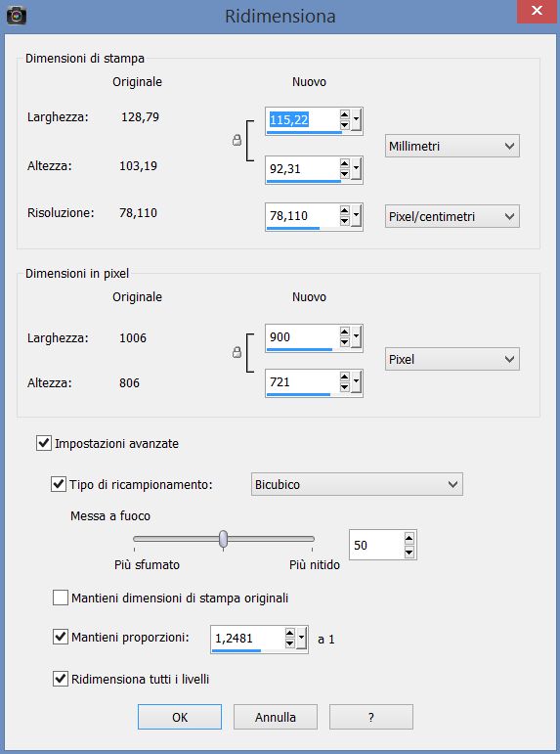Toggle Mantieni proporzioni checkbox
Image resolution: width=560 pixels, height=754 pixels.
click(x=60, y=638)
